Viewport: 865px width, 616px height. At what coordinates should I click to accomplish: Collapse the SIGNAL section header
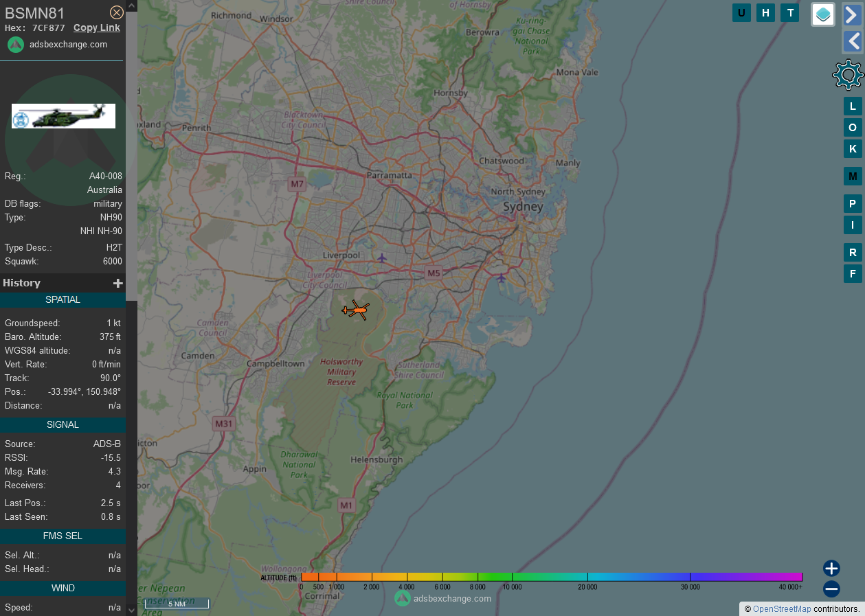coord(63,424)
